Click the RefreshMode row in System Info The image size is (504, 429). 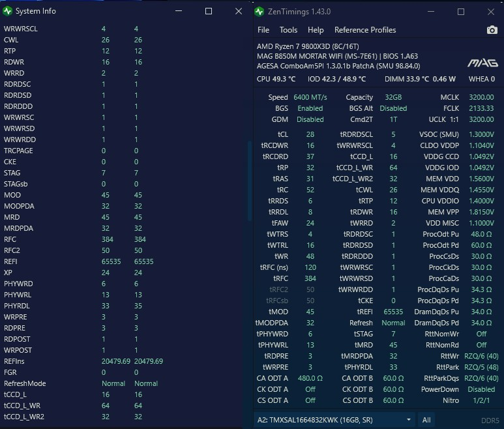coord(81,383)
